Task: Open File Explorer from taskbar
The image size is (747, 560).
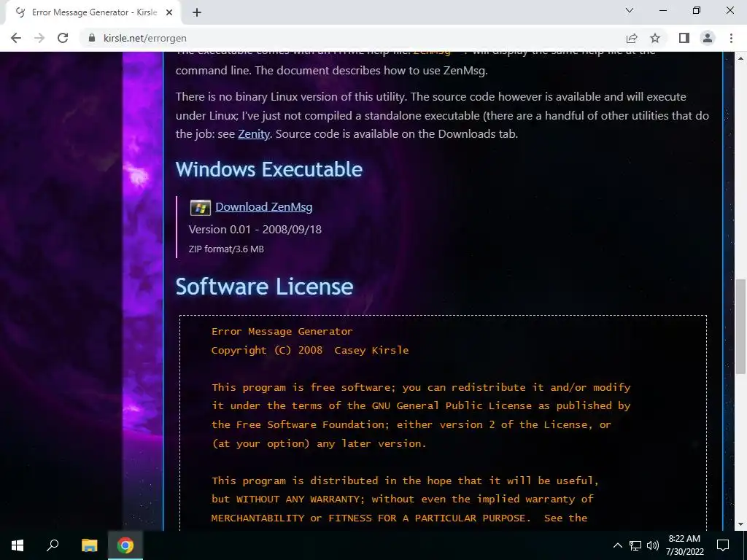Action: click(89, 545)
